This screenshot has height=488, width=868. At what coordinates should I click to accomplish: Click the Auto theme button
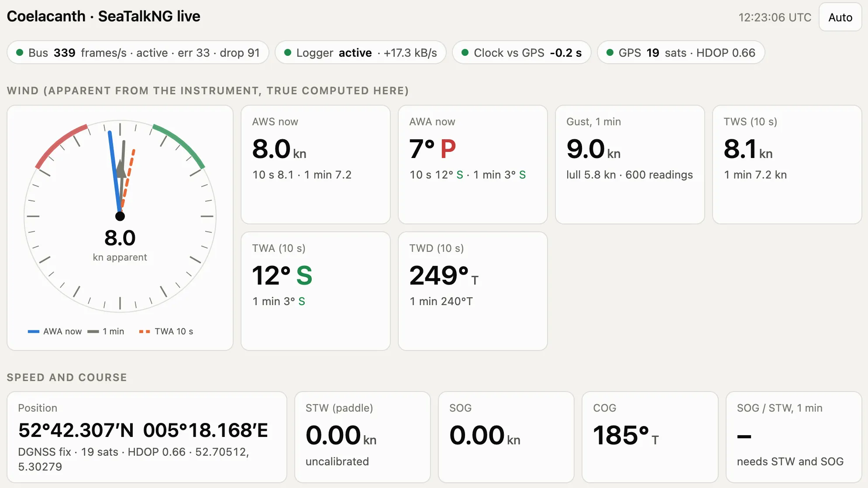[x=840, y=17]
